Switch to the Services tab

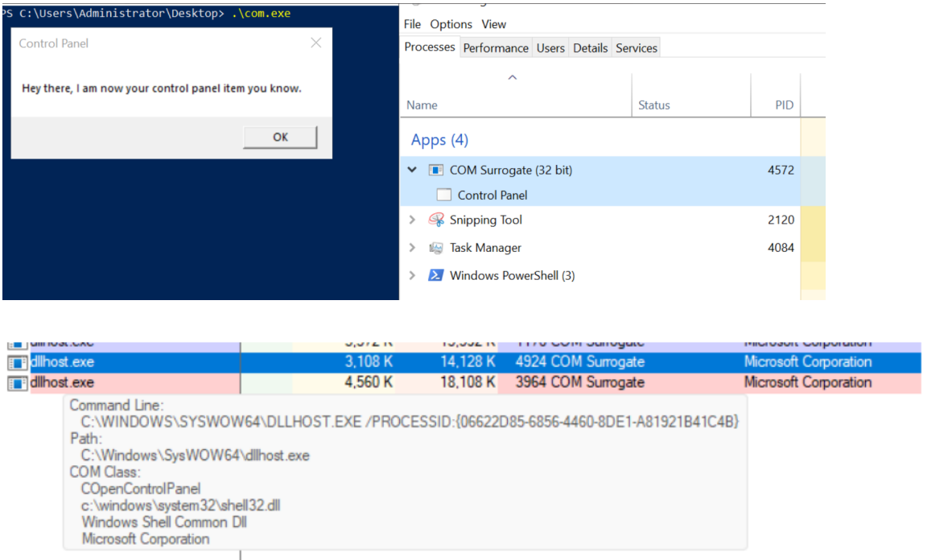(637, 48)
